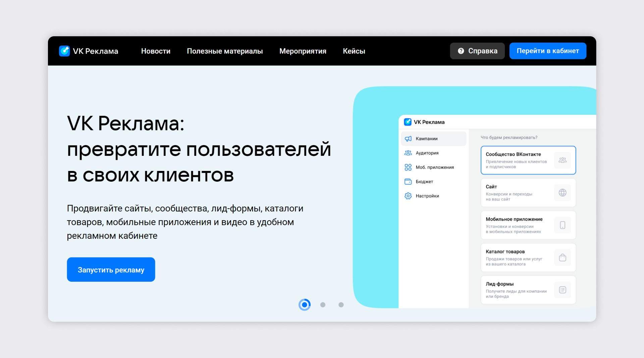Viewport: 644px width, 358px height.
Task: Choose the Мобильное приложение card
Action: tap(528, 225)
